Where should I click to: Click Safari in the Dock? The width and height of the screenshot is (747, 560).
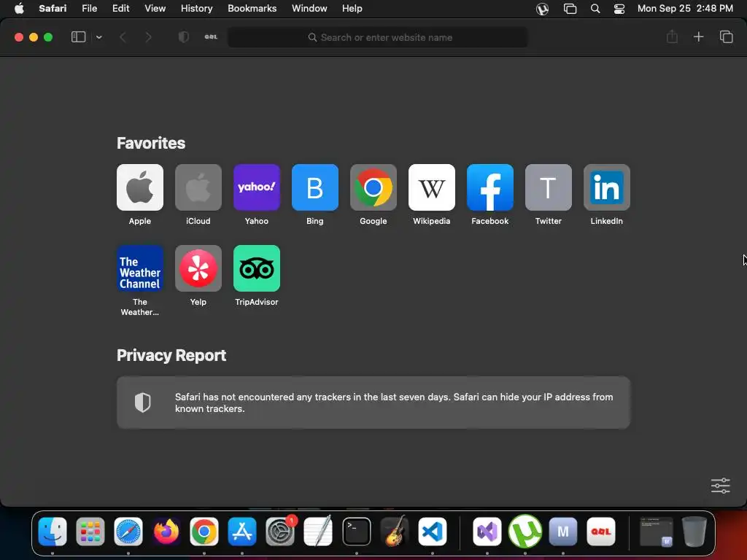click(x=128, y=531)
